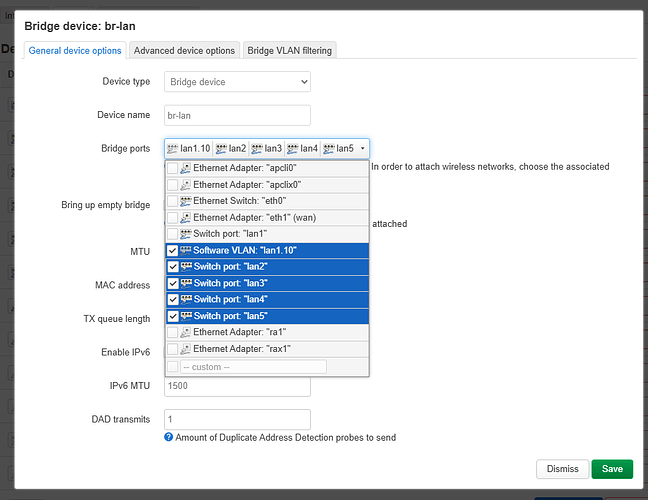Select 'Ethernet Adapter: "apcli0"' text
Viewport: 648px width, 500px height.
245,168
